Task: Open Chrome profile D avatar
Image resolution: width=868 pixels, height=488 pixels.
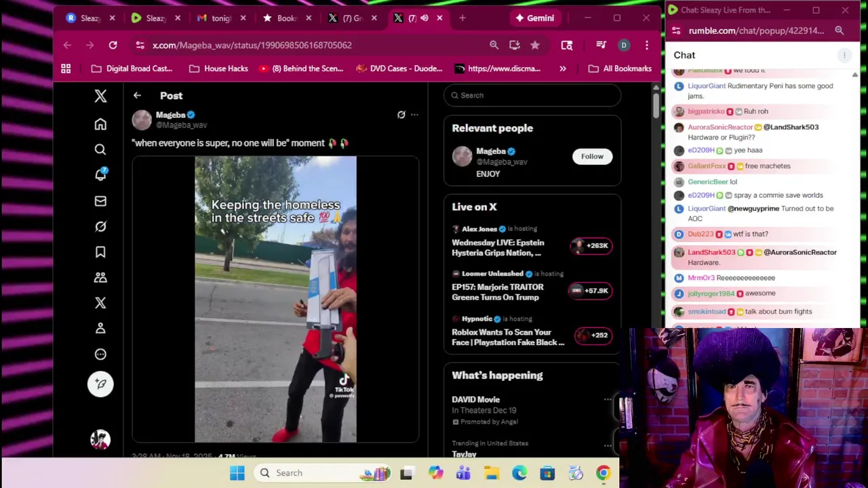Action: tap(624, 45)
